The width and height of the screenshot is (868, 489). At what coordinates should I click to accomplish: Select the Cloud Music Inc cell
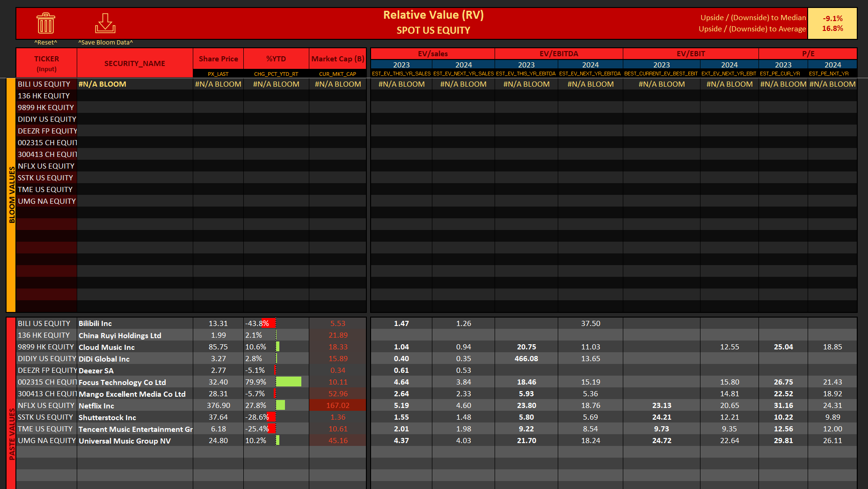pyautogui.click(x=135, y=347)
